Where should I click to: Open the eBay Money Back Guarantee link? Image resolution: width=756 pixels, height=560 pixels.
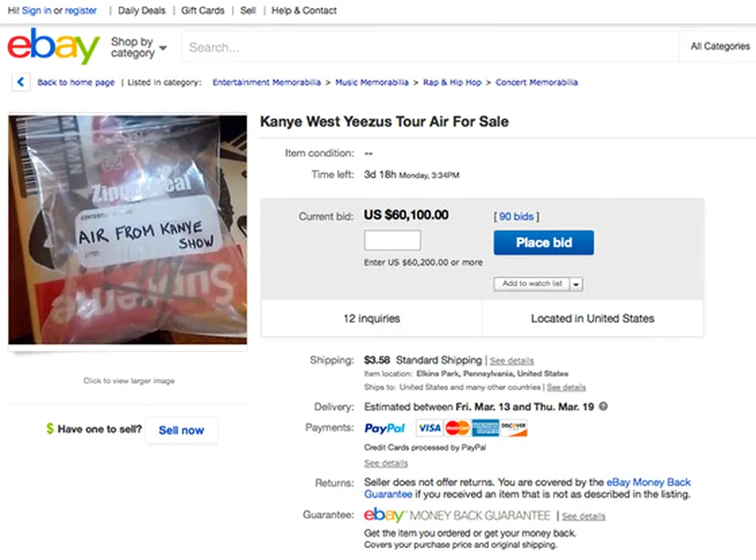click(x=648, y=482)
